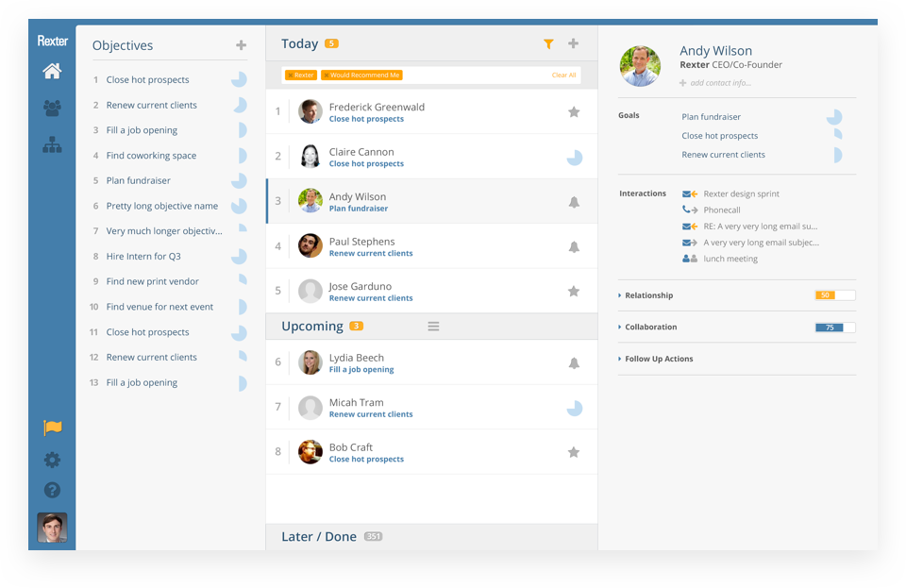This screenshot has width=906, height=588.
Task: Click the Today filter funnel icon
Action: click(x=548, y=44)
